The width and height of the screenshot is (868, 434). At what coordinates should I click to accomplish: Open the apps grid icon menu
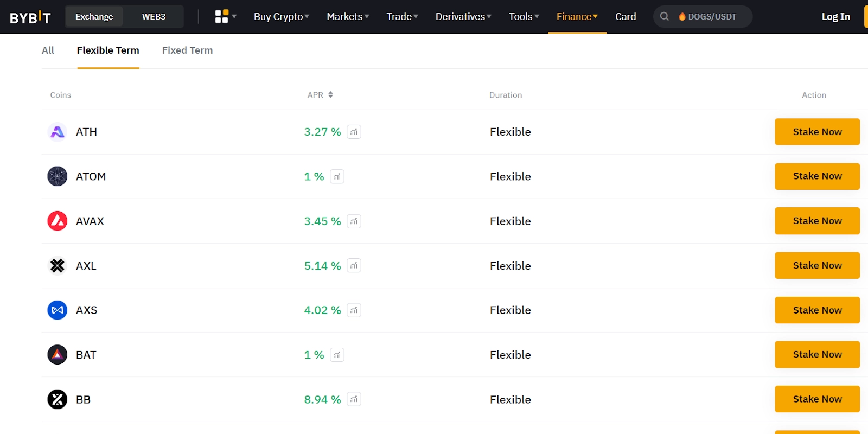(222, 17)
